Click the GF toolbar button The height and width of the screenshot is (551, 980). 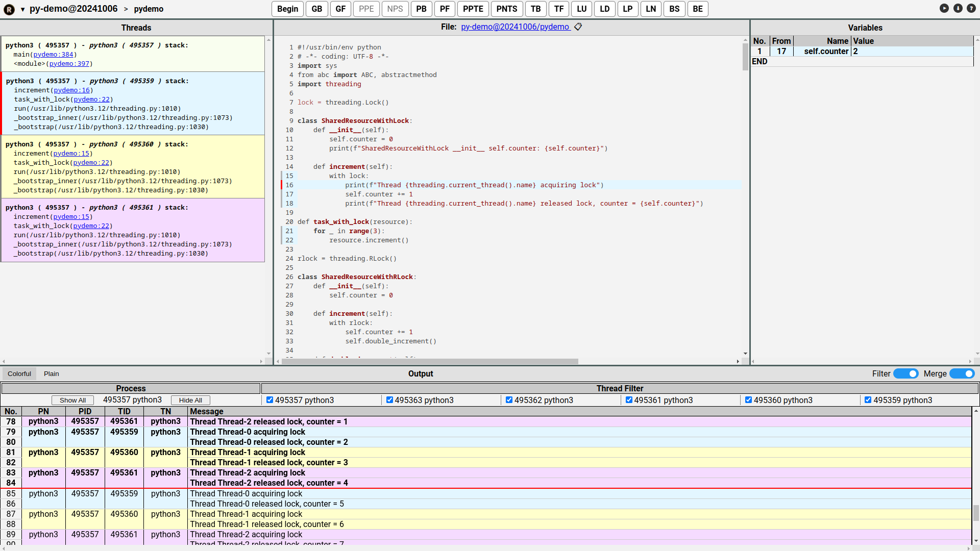(341, 9)
